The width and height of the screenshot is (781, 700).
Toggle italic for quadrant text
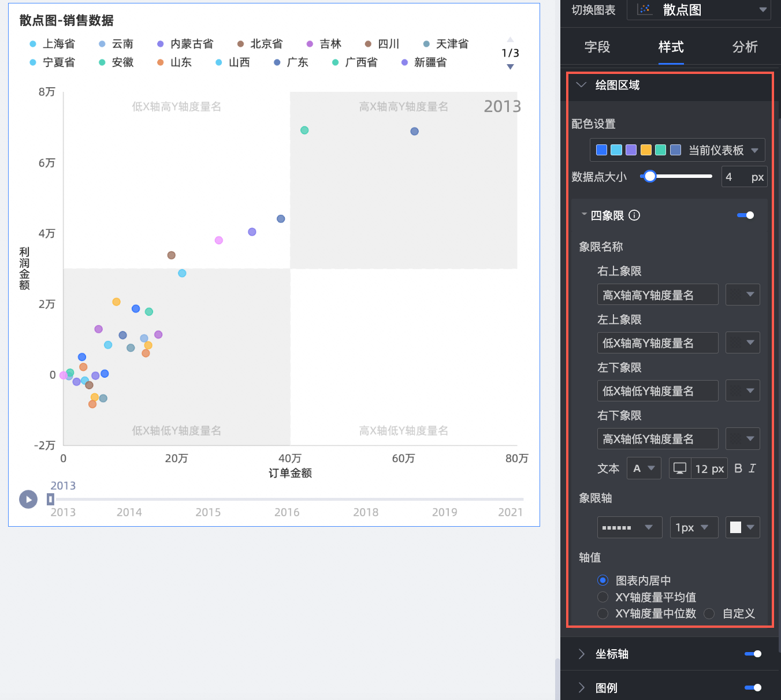tap(753, 468)
